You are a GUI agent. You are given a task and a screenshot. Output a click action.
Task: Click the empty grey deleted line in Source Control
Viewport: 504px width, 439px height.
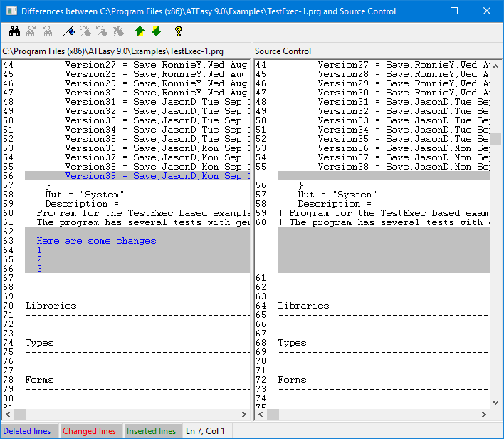coord(384,176)
